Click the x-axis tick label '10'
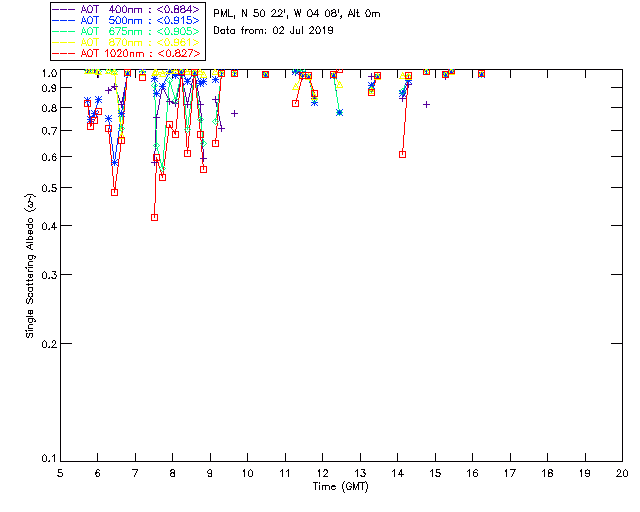This screenshot has width=640, height=512. [247, 473]
